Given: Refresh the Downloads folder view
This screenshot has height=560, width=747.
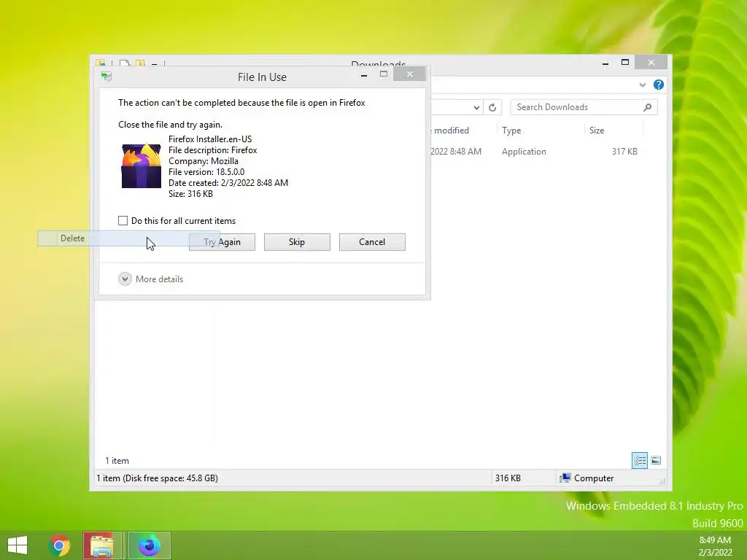Looking at the screenshot, I should point(492,107).
